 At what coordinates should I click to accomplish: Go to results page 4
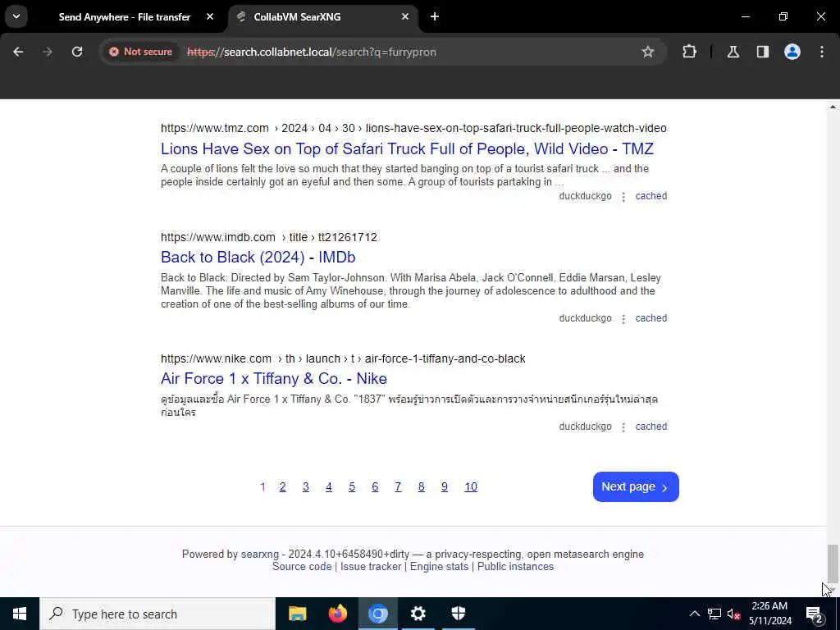point(328,487)
